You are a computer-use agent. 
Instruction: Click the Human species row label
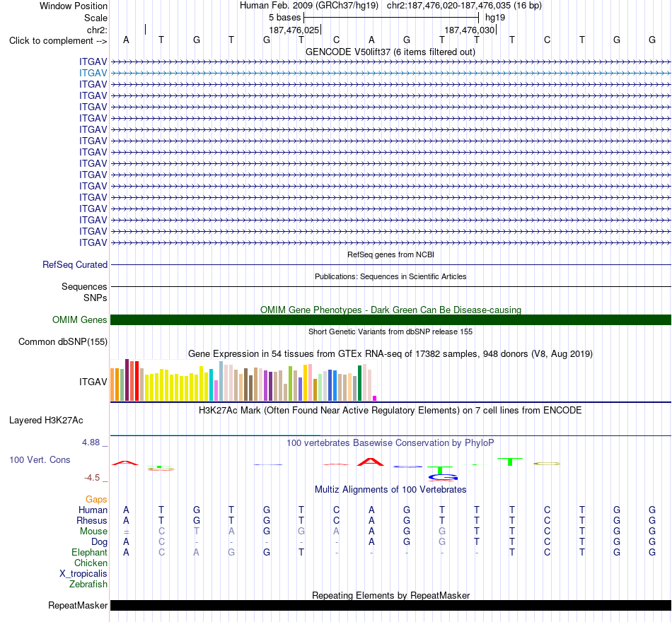tap(93, 510)
